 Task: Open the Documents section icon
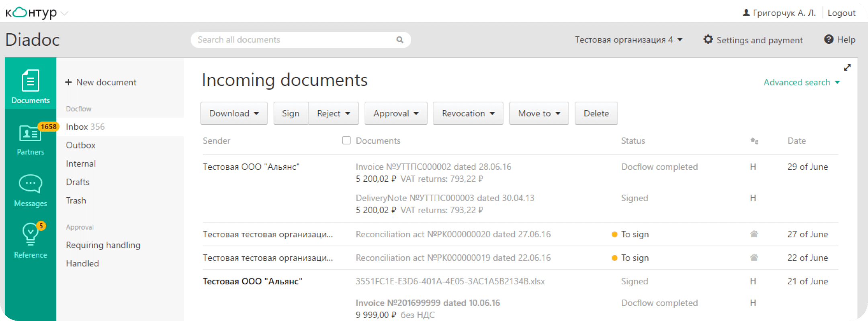31,81
